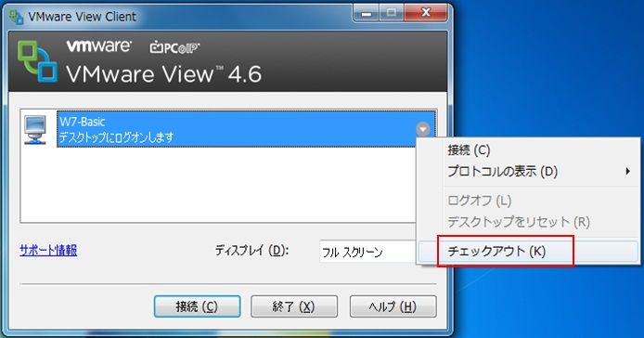Click the VMware View logo in the banner
This screenshot has width=644, height=338.
tap(37, 61)
